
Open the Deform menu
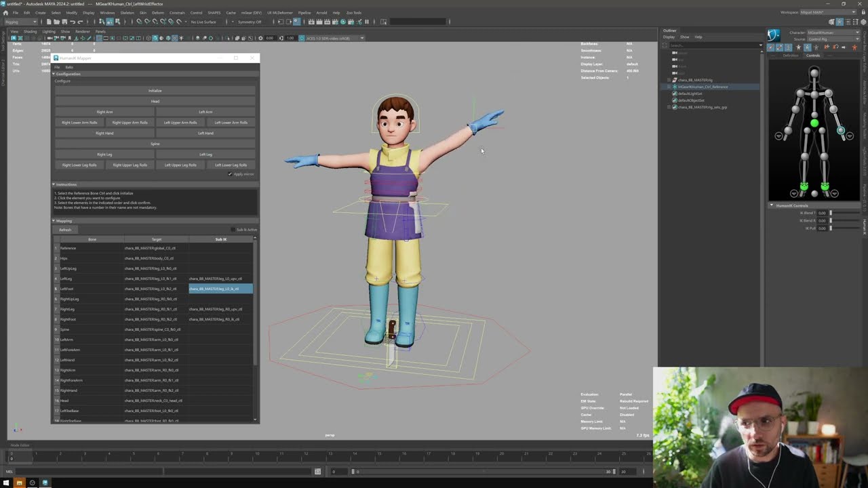pos(158,13)
